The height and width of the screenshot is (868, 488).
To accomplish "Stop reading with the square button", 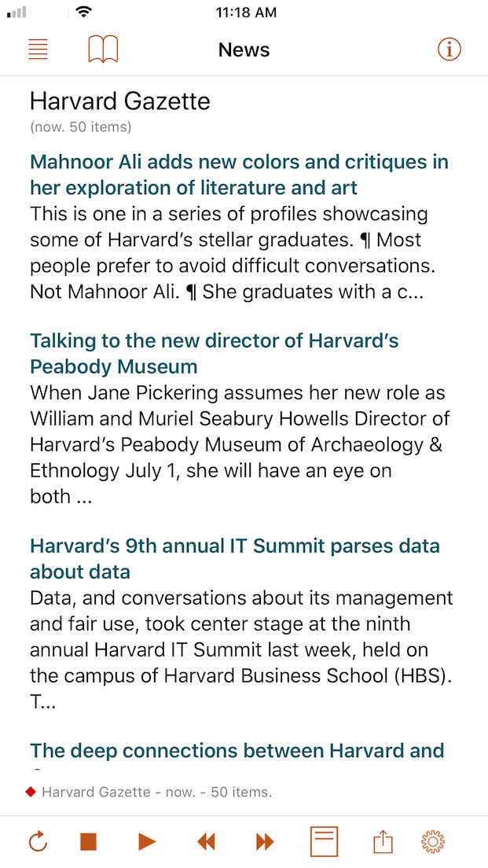I will click(x=89, y=842).
